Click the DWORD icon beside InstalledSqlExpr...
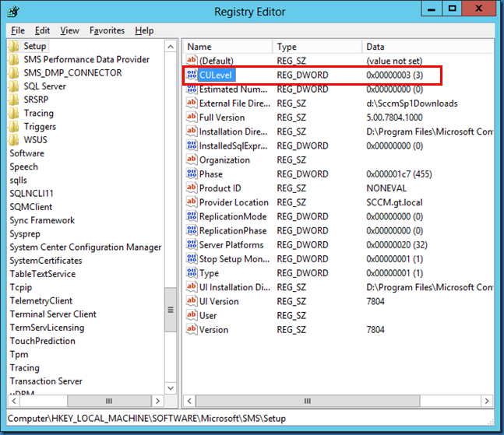The image size is (504, 435). (192, 146)
